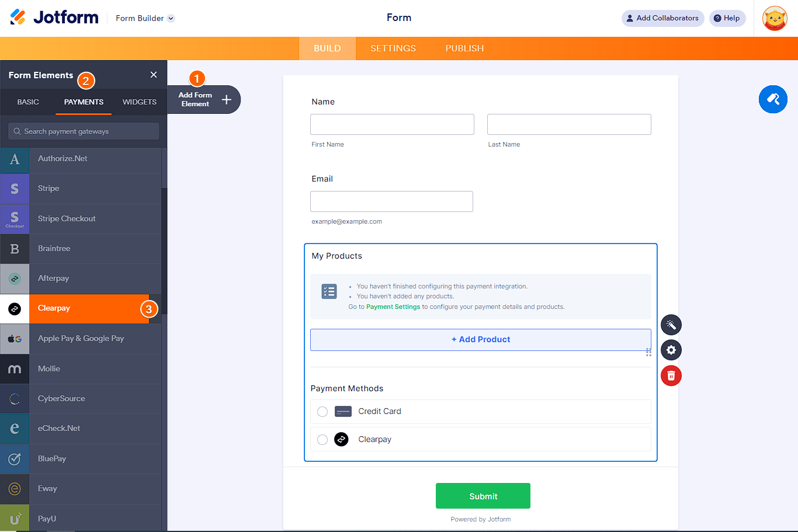Open the SETTINGS tab
798x532 pixels.
click(x=393, y=48)
